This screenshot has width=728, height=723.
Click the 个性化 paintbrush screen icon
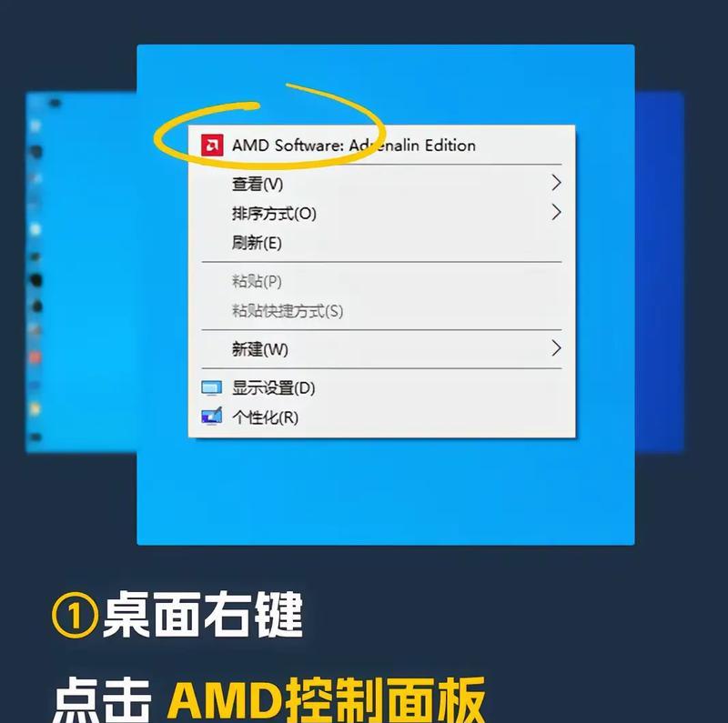(212, 417)
